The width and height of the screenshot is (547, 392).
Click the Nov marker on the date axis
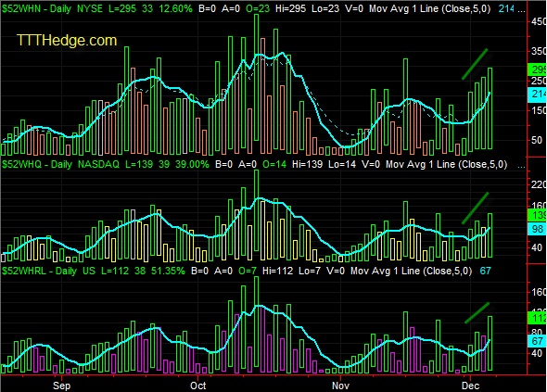[x=340, y=386]
